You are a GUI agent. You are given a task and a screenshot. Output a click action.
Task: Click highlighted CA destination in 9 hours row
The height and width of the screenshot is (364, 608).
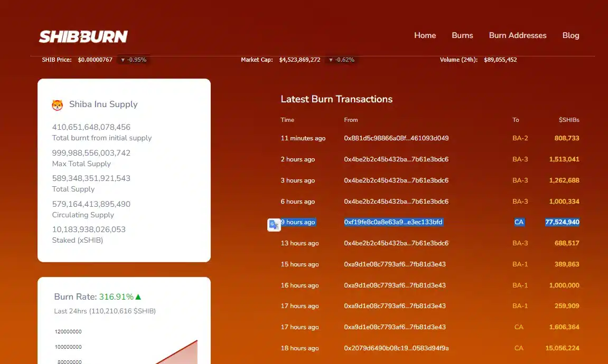519,222
